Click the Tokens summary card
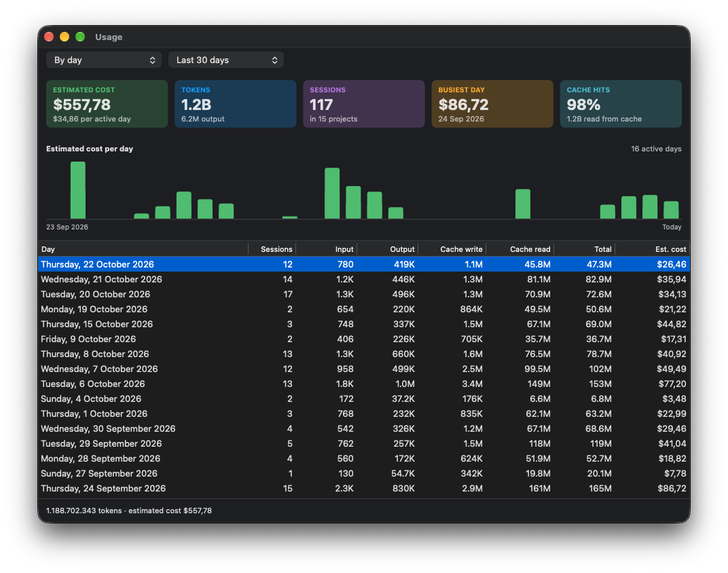The width and height of the screenshot is (728, 573). [236, 104]
